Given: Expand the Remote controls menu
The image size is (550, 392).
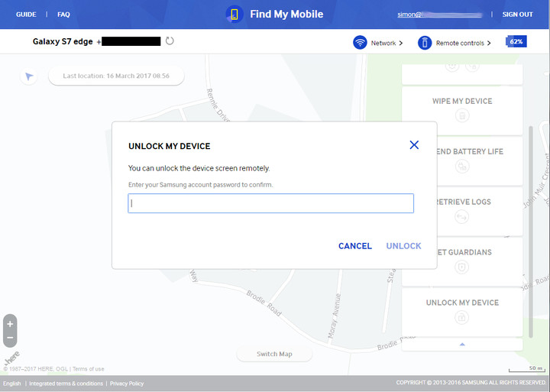Looking at the screenshot, I should click(463, 44).
